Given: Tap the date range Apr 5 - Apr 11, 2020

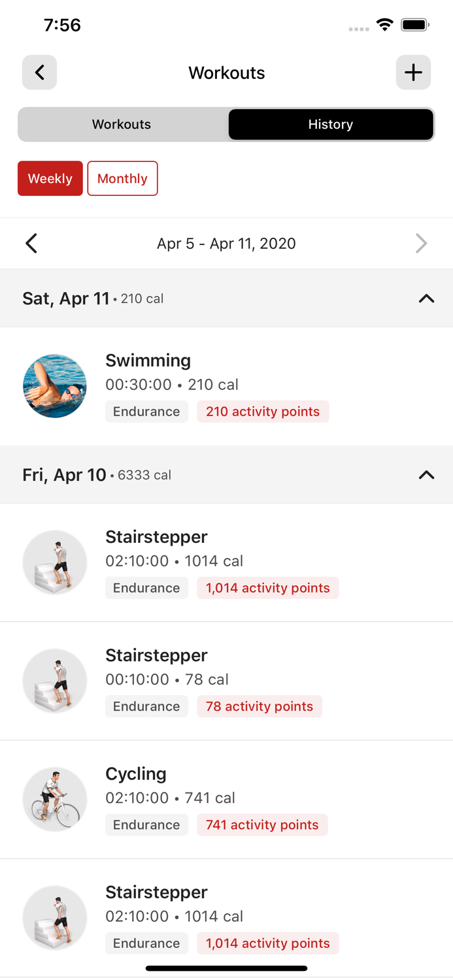Looking at the screenshot, I should point(226,243).
